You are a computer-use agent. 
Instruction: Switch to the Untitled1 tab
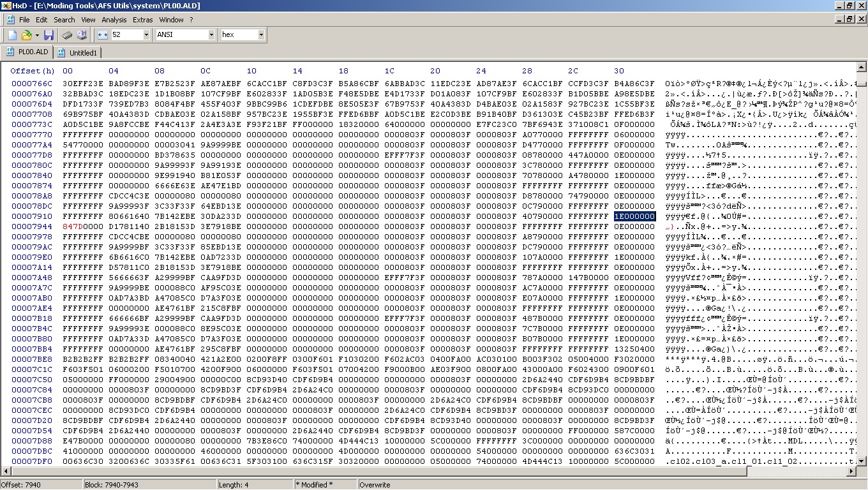pos(77,52)
